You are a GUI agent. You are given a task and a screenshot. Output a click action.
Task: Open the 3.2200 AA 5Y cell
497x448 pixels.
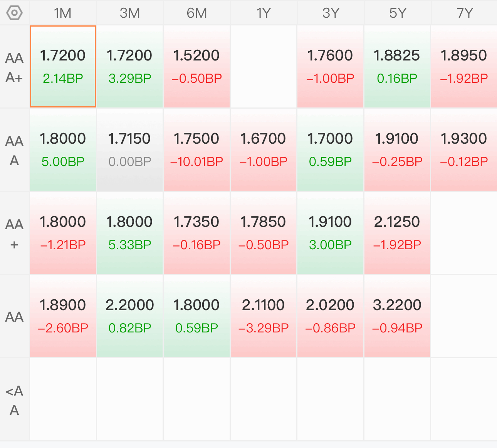click(x=397, y=316)
